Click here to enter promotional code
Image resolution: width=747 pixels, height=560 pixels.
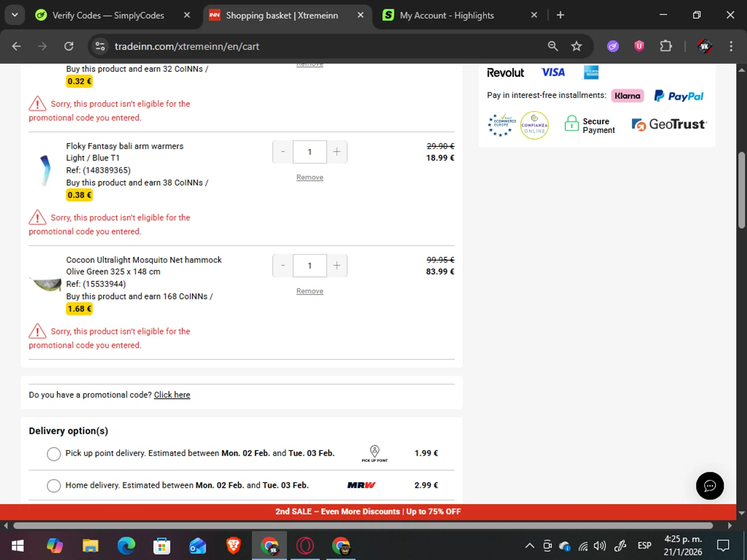[172, 395]
